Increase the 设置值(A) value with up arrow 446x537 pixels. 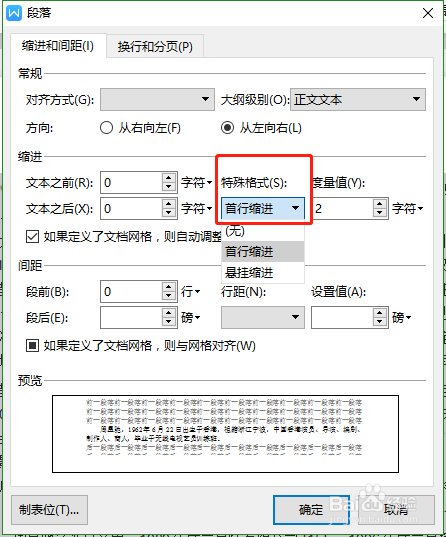coord(380,313)
